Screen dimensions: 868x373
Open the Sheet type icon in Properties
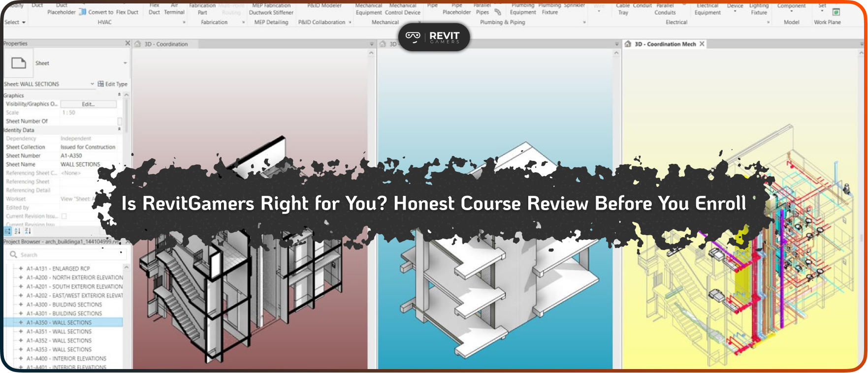tap(19, 63)
